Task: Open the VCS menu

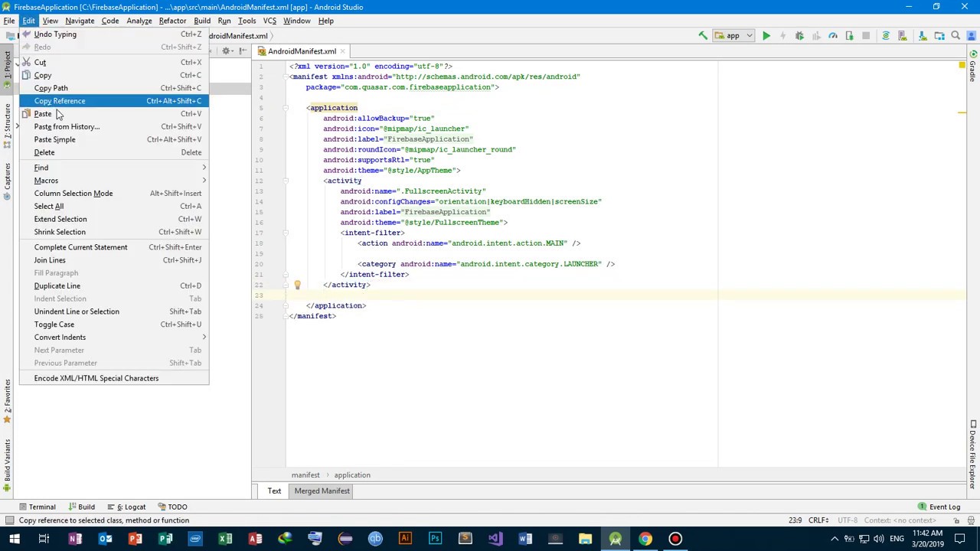Action: 269,21
